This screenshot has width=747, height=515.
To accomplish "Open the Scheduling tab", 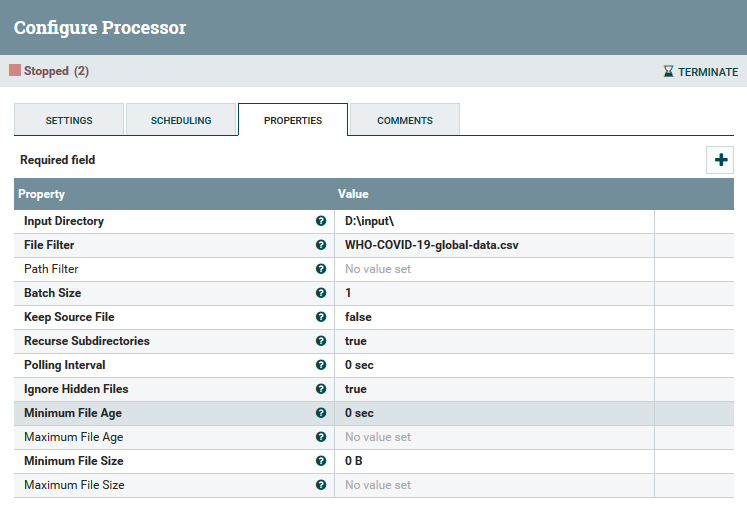I will coord(181,120).
